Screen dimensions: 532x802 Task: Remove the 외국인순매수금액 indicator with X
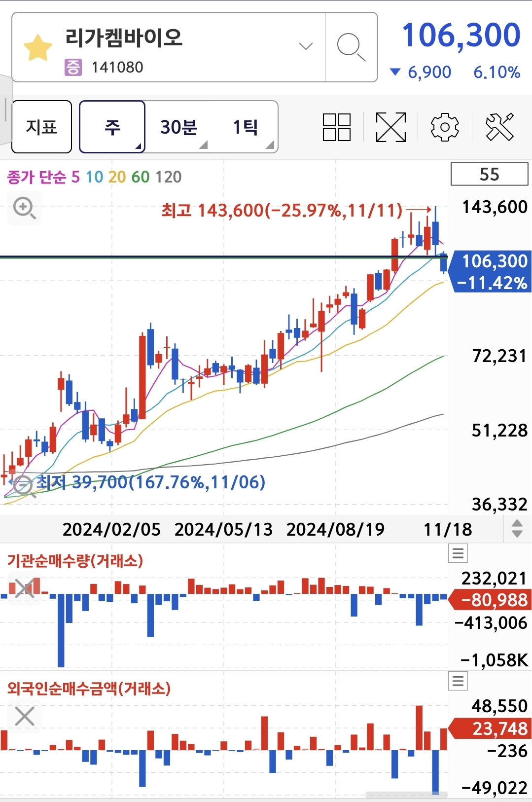tap(24, 716)
